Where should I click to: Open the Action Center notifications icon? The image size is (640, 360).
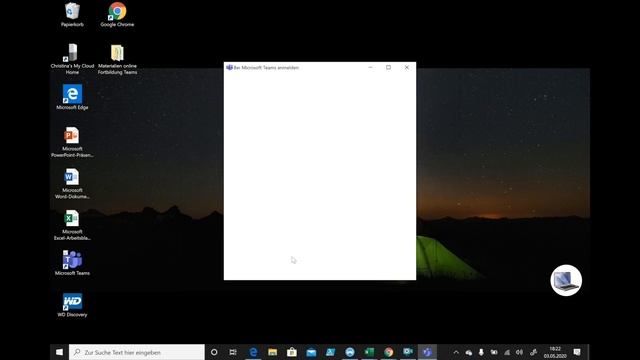(x=577, y=352)
